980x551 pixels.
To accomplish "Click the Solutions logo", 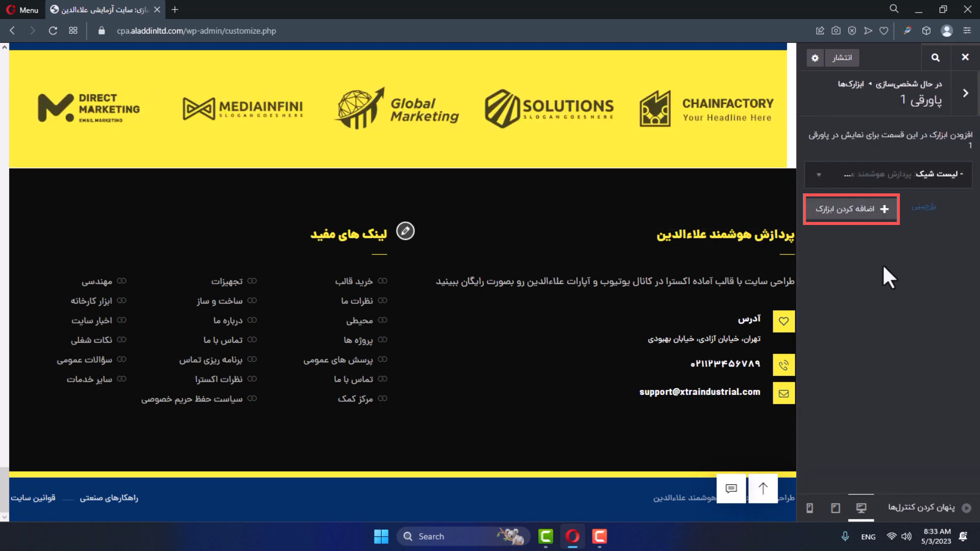I will [x=549, y=108].
